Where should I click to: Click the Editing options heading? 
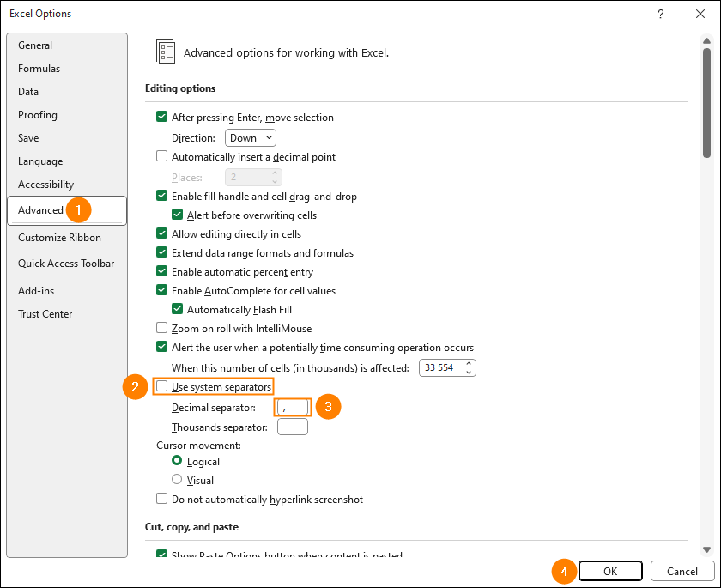[180, 88]
